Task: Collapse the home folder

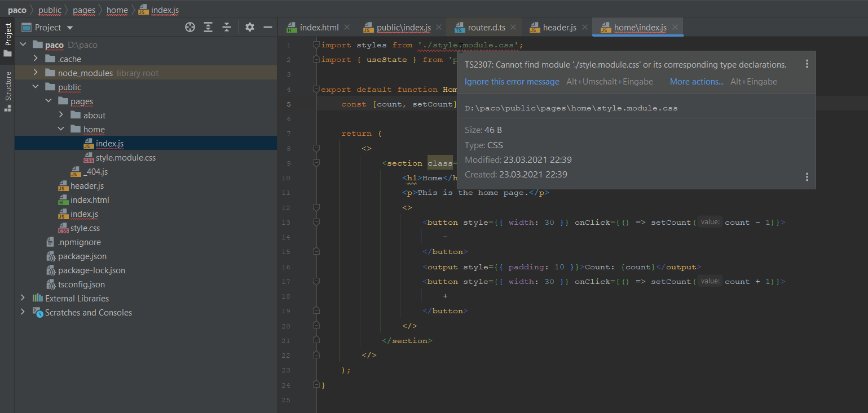Action: click(61, 129)
